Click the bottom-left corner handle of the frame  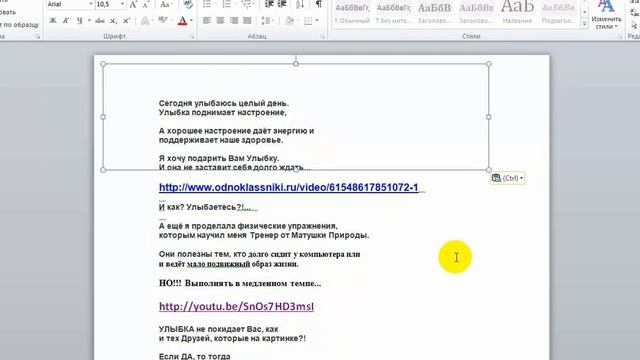[103, 170]
